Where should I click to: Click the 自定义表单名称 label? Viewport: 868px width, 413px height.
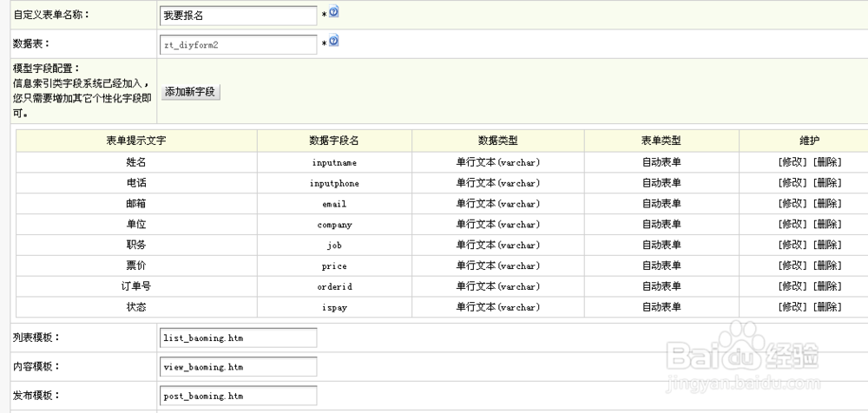pos(51,15)
